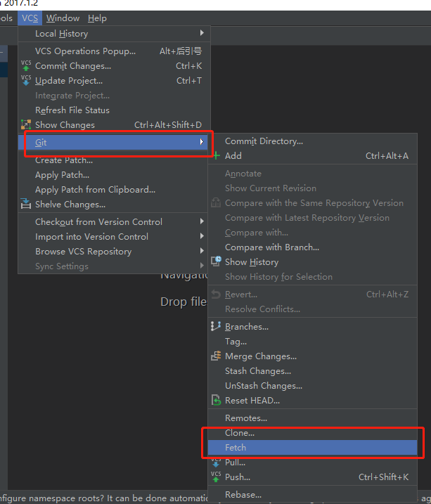The height and width of the screenshot is (504, 431).
Task: Open the Window menu
Action: (63, 18)
